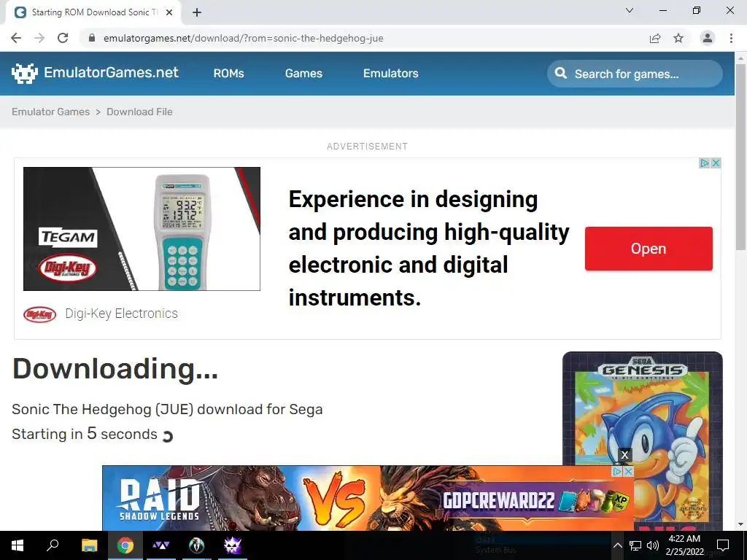Open the Chrome three-dot menu
The width and height of the screenshot is (747, 560).
pyautogui.click(x=731, y=38)
